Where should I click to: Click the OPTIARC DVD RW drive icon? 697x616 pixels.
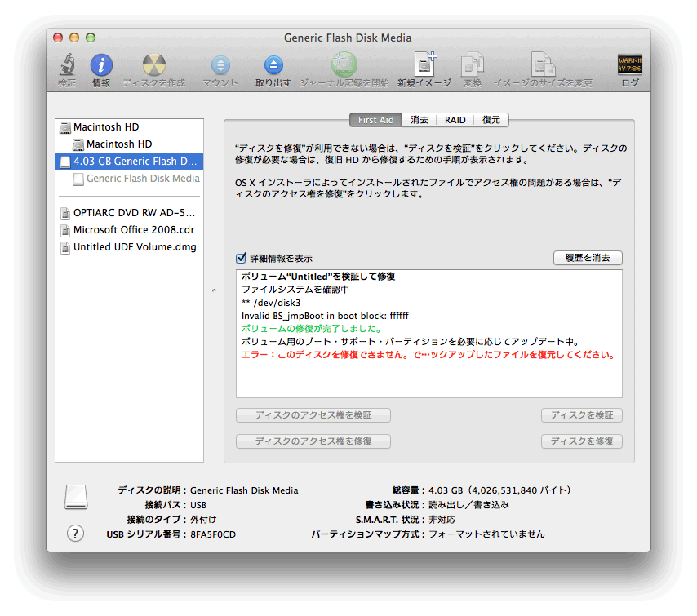(x=65, y=213)
